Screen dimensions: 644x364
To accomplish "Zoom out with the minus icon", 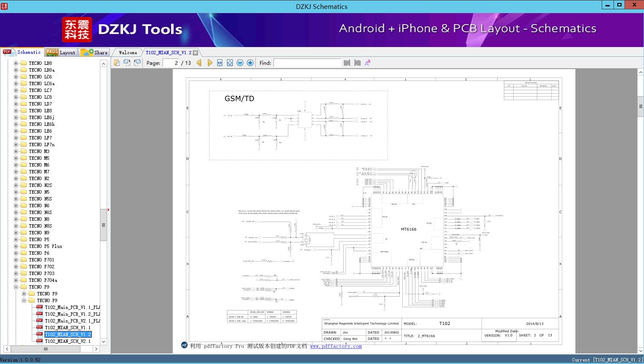I will pyautogui.click(x=240, y=63).
